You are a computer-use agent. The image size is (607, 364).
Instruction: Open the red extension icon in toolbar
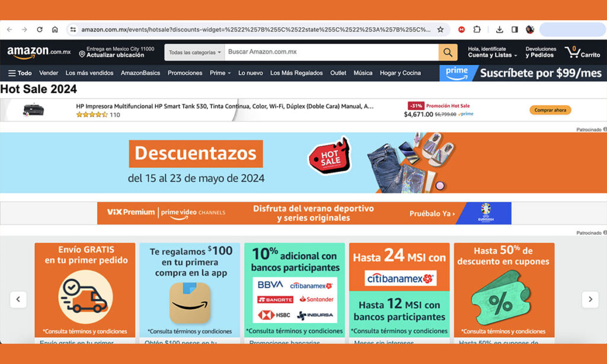click(x=461, y=30)
